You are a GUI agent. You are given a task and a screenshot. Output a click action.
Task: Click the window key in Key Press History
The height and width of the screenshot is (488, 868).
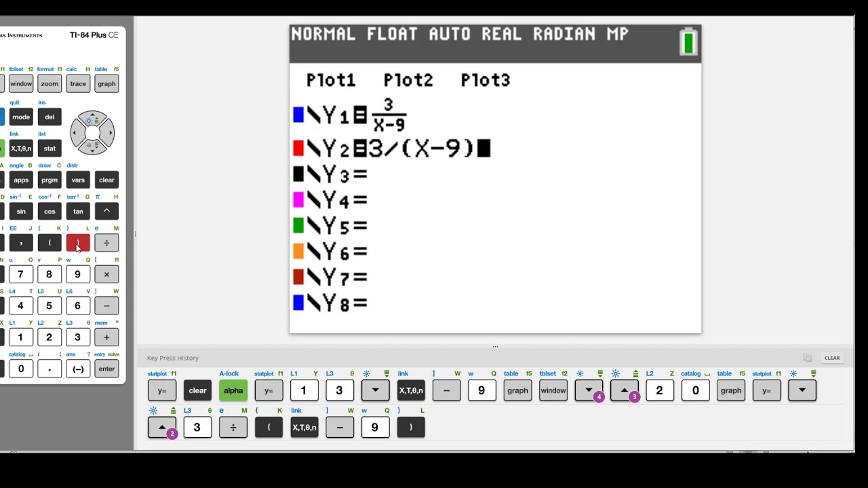(x=553, y=390)
